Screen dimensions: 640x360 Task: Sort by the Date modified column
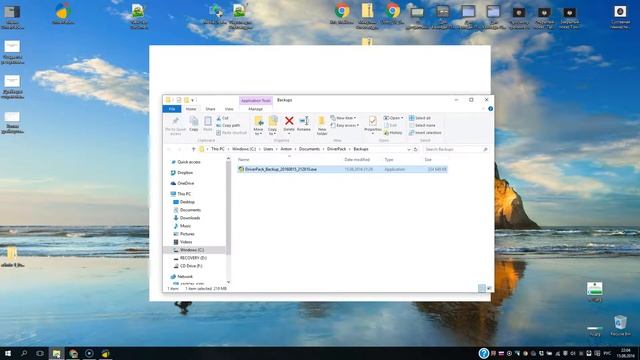357,160
